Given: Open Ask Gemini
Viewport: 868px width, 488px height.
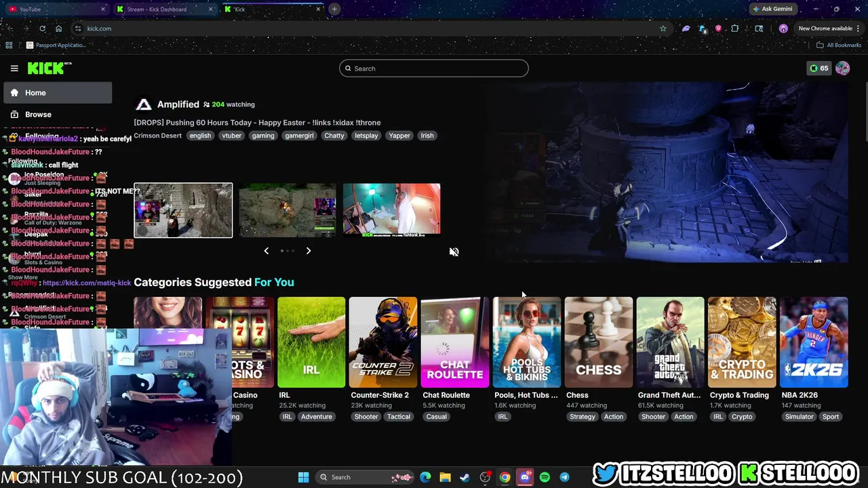Looking at the screenshot, I should click(772, 9).
